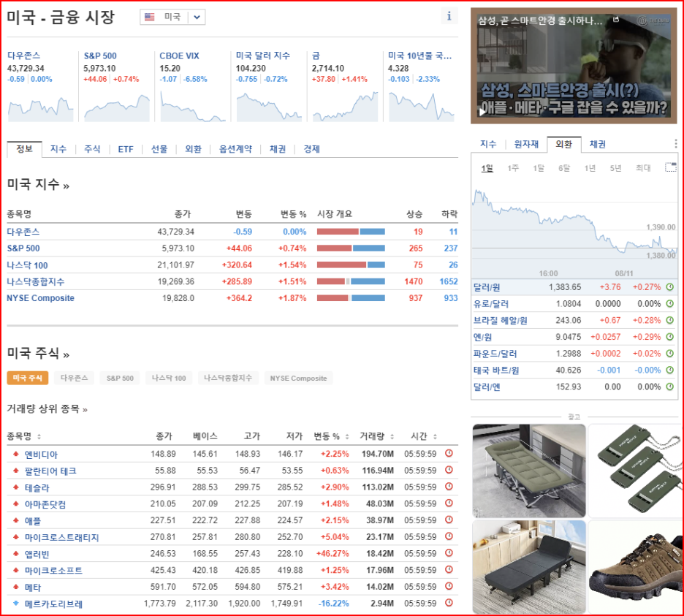
Task: Click green clock icon in 달러/원 row
Action: coord(670,286)
